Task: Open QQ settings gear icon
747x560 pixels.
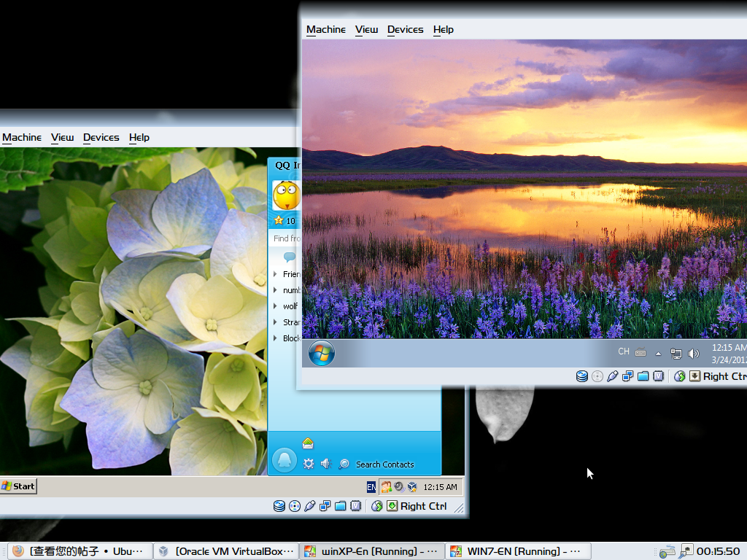Action: coord(309,464)
